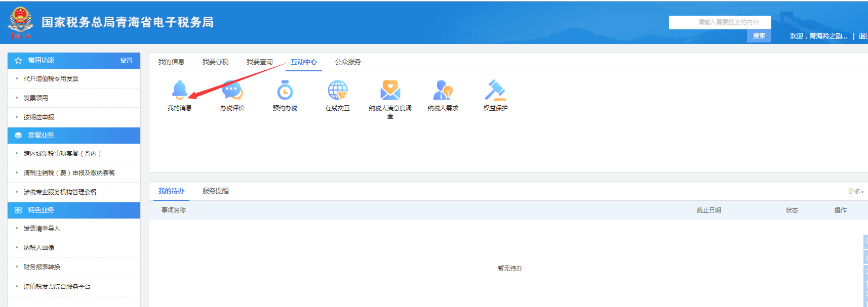
Task: Open 纳税人需求 person icon
Action: coord(443,90)
